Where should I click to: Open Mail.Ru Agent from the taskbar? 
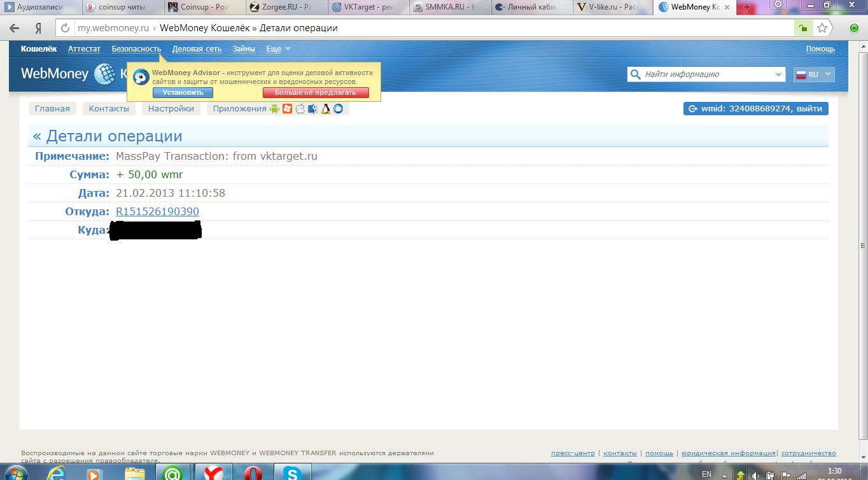pyautogui.click(x=172, y=473)
